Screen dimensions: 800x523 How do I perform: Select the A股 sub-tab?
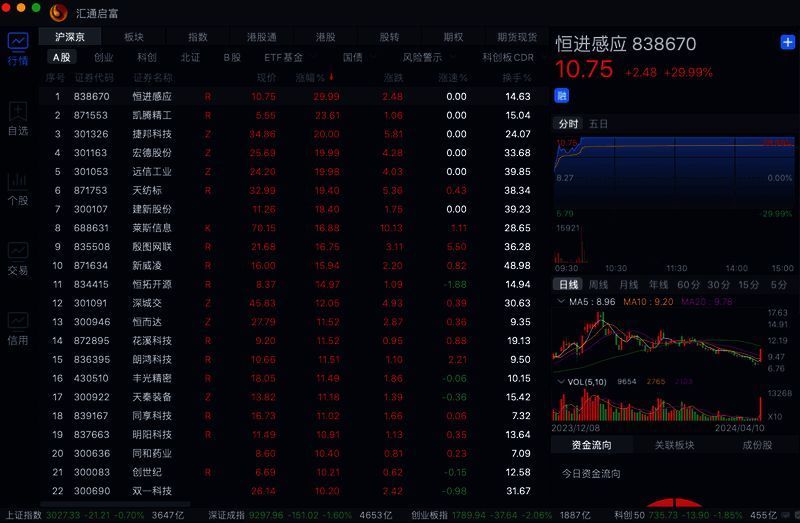[x=62, y=57]
